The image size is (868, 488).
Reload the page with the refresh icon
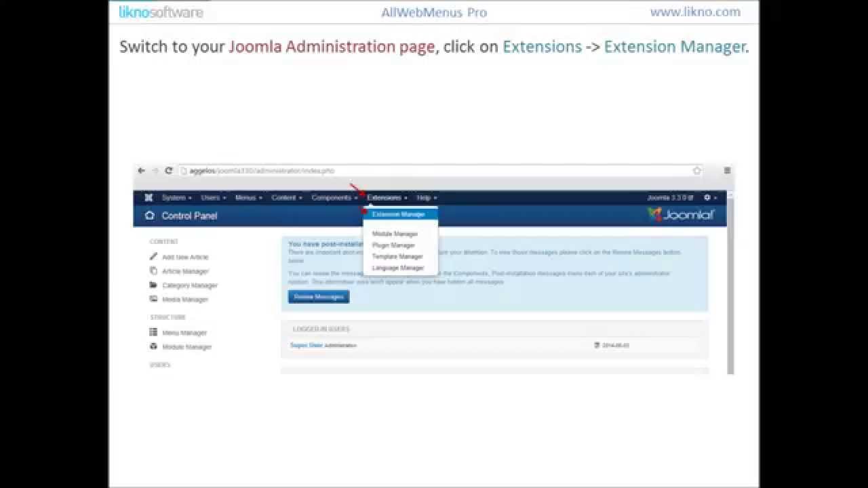click(x=169, y=171)
